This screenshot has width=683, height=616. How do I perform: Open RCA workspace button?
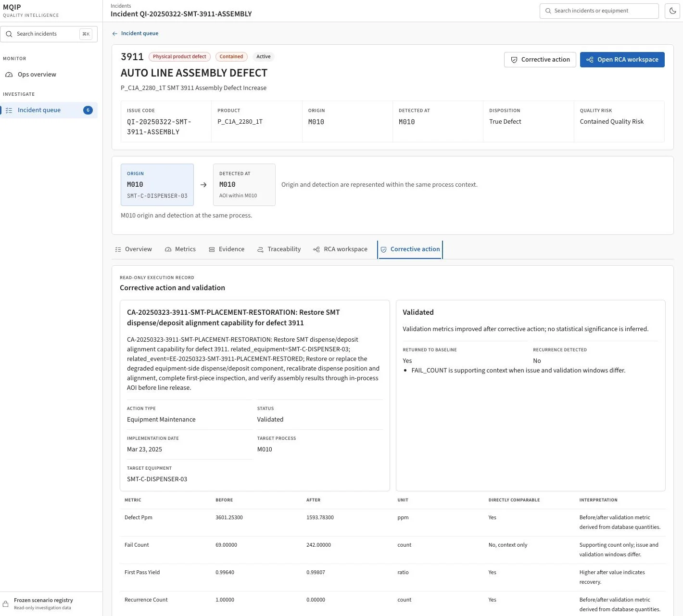click(622, 60)
